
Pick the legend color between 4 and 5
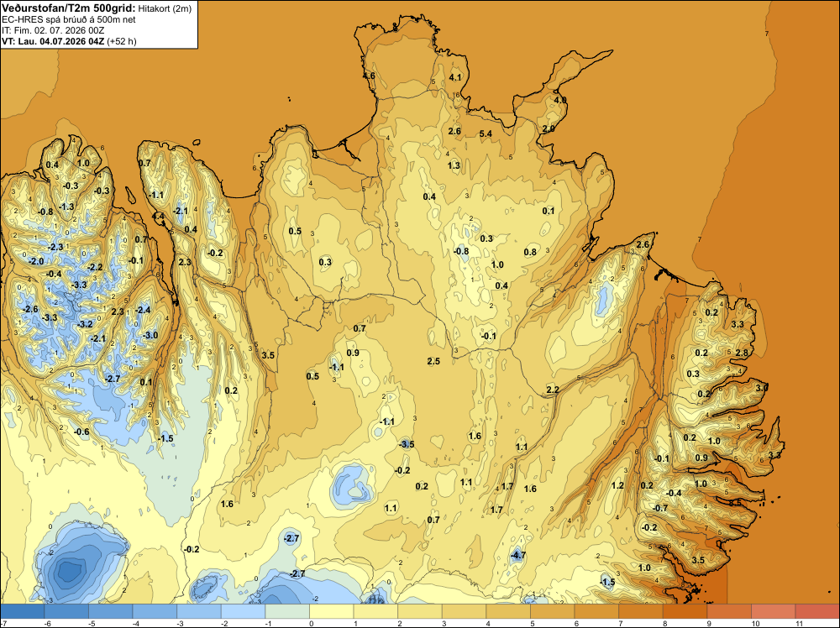[x=508, y=611]
